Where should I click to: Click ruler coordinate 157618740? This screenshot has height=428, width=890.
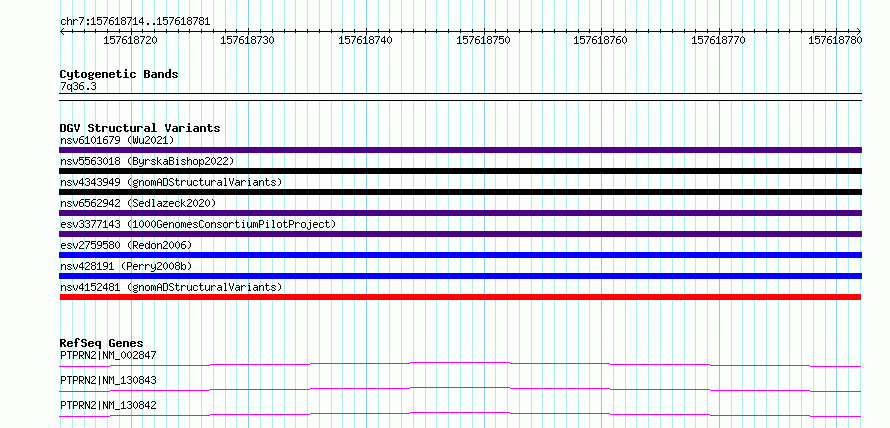coord(365,40)
